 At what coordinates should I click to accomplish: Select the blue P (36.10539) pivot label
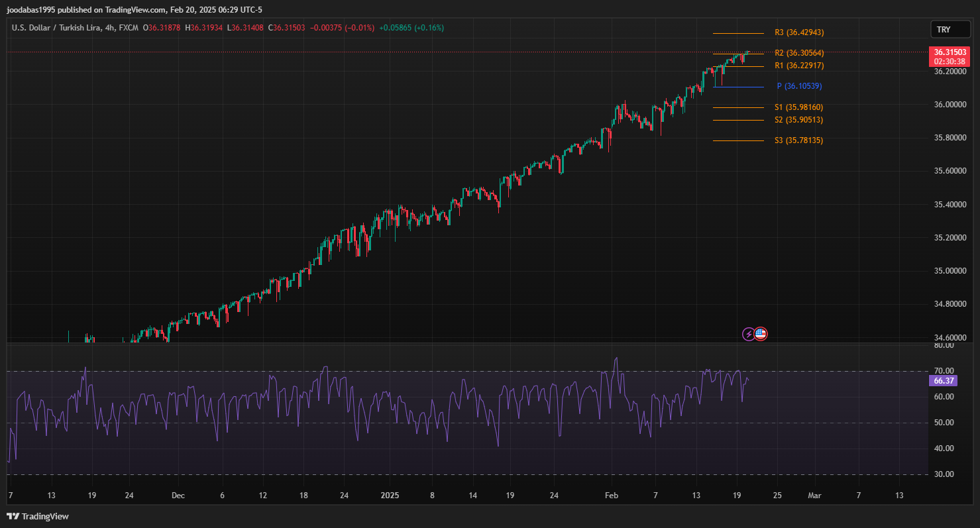point(798,86)
